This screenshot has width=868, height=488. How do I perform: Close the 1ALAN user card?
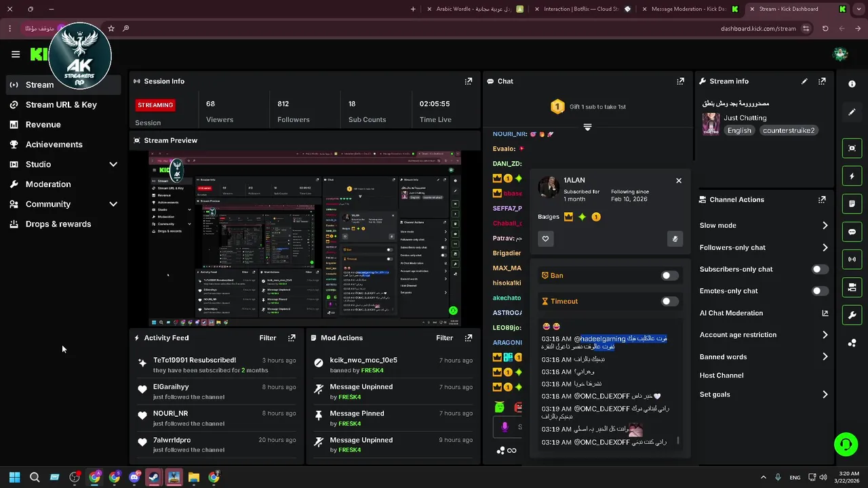pyautogui.click(x=678, y=180)
